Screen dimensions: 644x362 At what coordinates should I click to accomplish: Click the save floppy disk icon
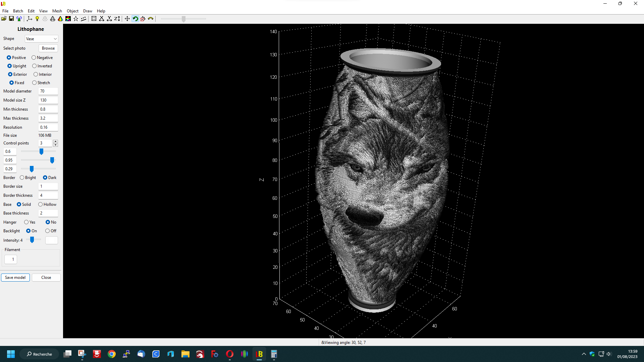[x=11, y=19]
